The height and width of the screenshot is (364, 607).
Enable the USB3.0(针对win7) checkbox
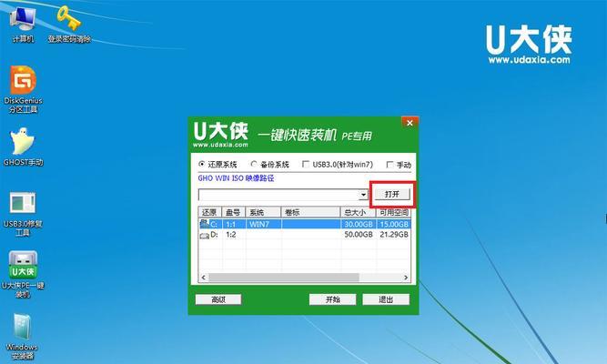click(x=306, y=164)
